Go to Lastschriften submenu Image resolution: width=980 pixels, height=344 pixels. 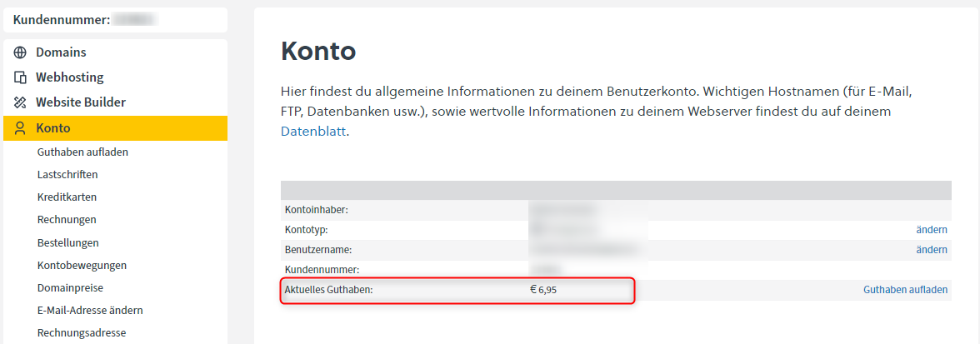coord(67,174)
